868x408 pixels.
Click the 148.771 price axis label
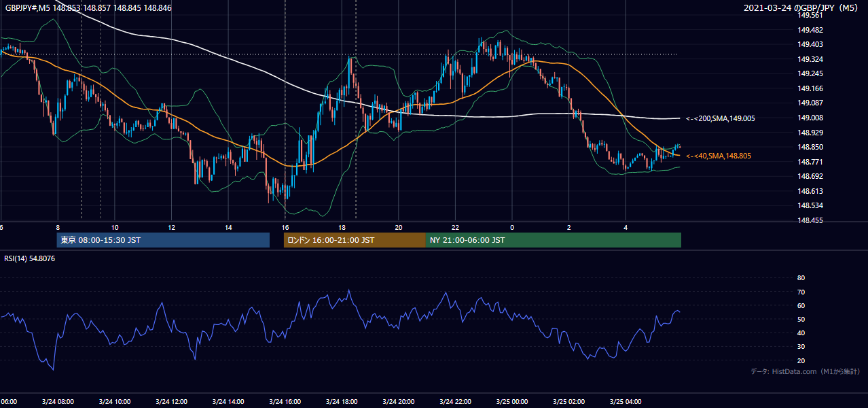coord(810,162)
